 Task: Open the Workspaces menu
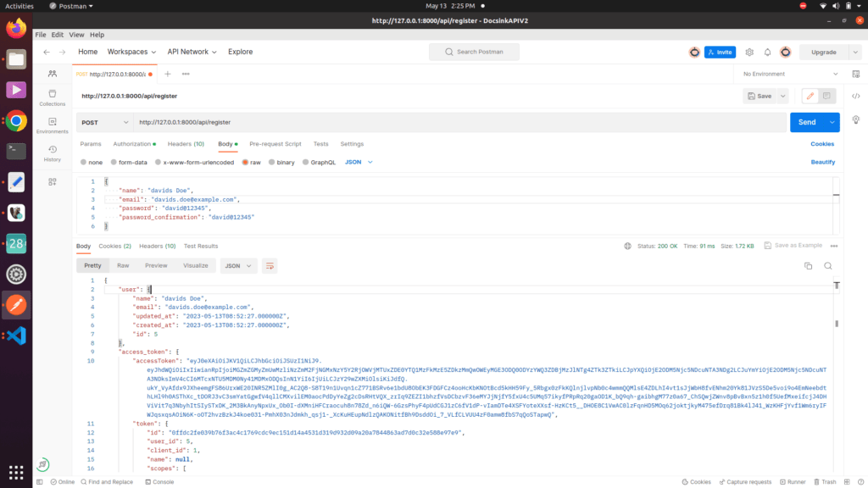click(131, 51)
